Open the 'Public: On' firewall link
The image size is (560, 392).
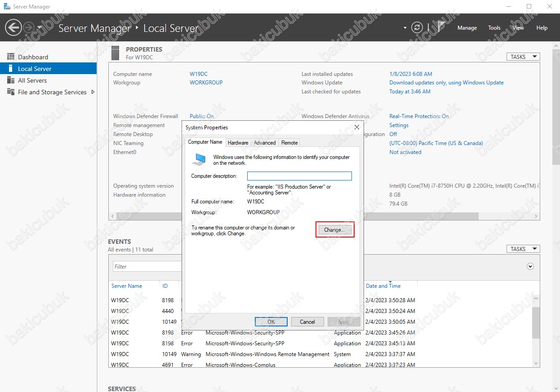click(x=202, y=116)
